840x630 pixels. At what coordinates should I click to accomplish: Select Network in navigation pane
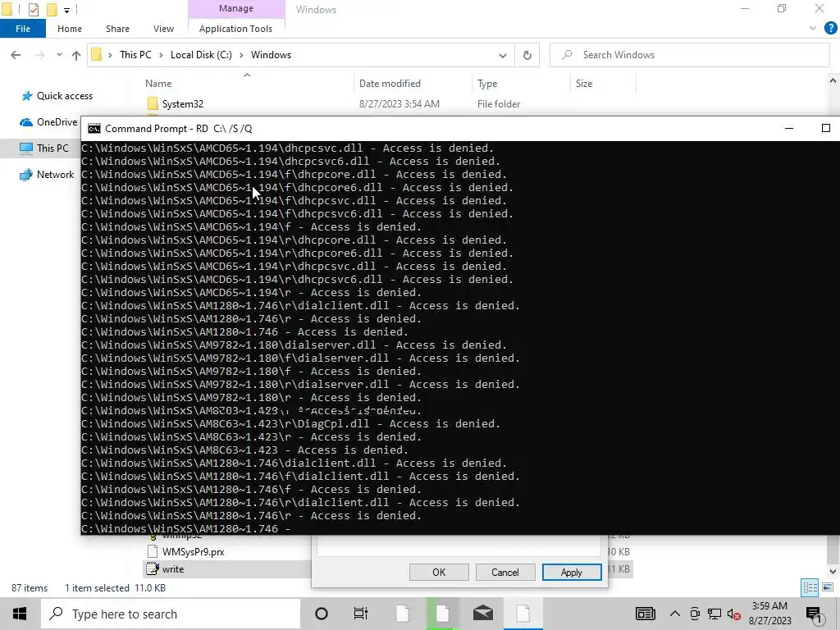coord(47,175)
